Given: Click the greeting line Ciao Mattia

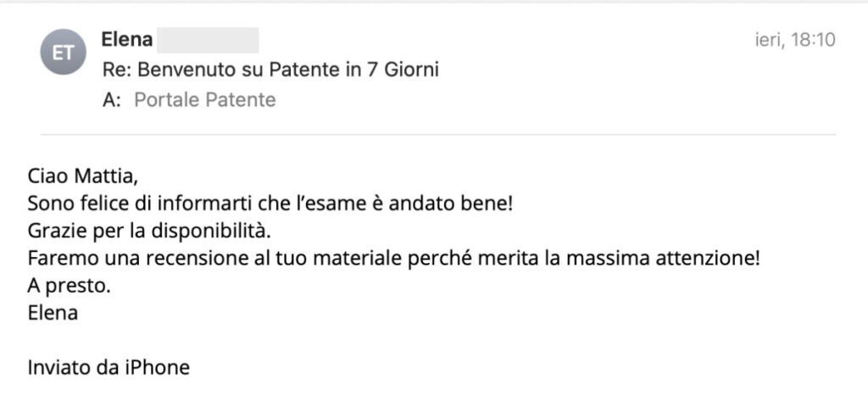Looking at the screenshot, I should coord(81,179).
